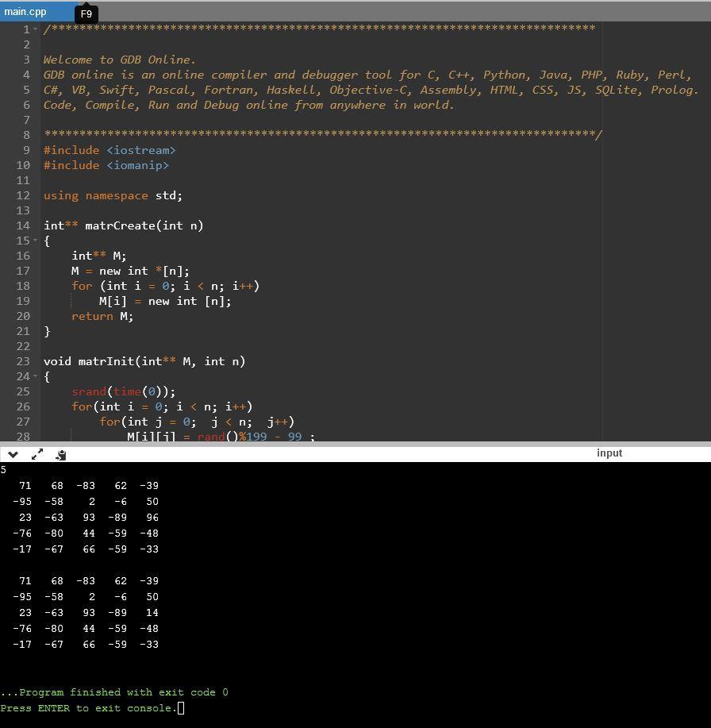Collapse matrCreate function body at line 15
Viewport: 711px width, 728px height.
pyautogui.click(x=37, y=241)
